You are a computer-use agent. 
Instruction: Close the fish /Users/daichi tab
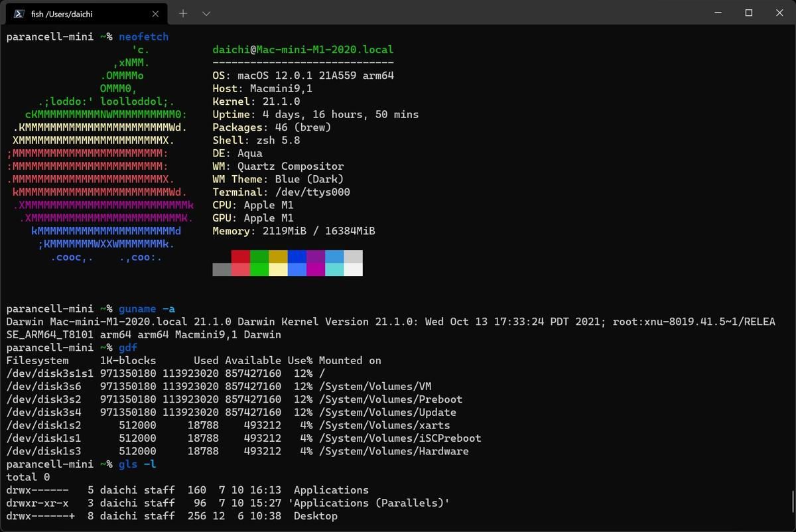155,13
